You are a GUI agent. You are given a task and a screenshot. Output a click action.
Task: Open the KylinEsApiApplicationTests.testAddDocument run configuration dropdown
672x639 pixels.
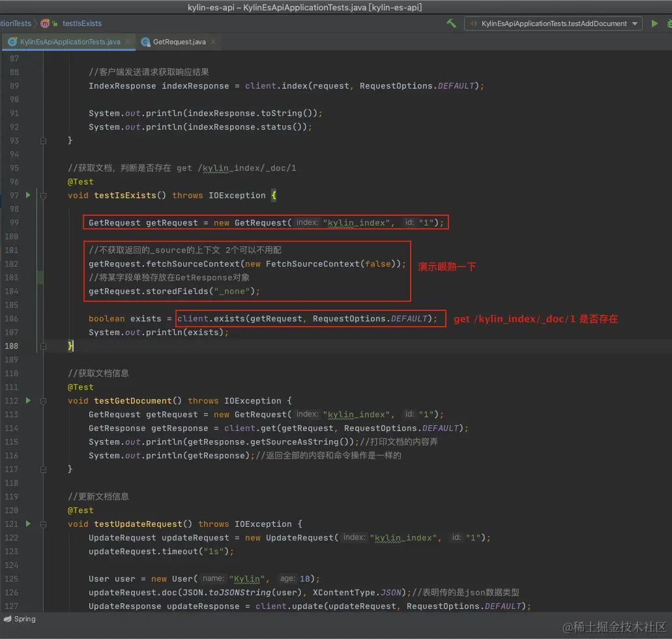point(553,23)
